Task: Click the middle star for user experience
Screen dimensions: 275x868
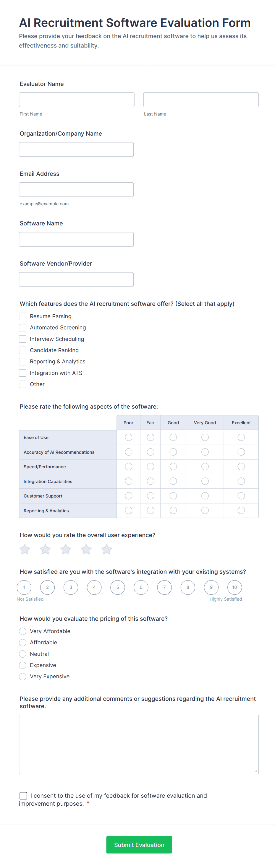Action: (x=65, y=549)
